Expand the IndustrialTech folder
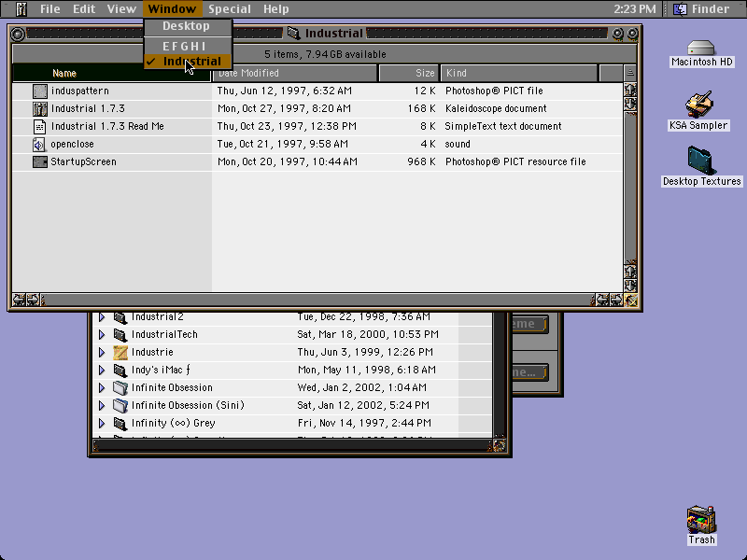This screenshot has width=747, height=560. 102,335
